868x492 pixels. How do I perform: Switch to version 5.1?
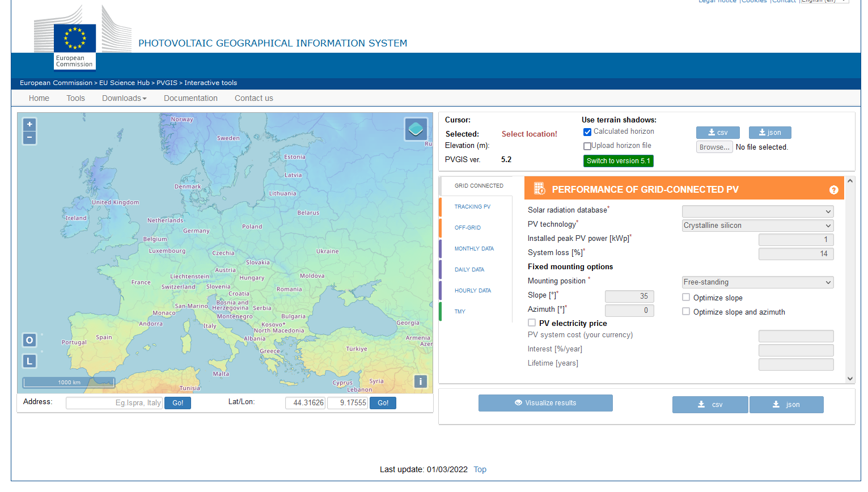coord(619,161)
